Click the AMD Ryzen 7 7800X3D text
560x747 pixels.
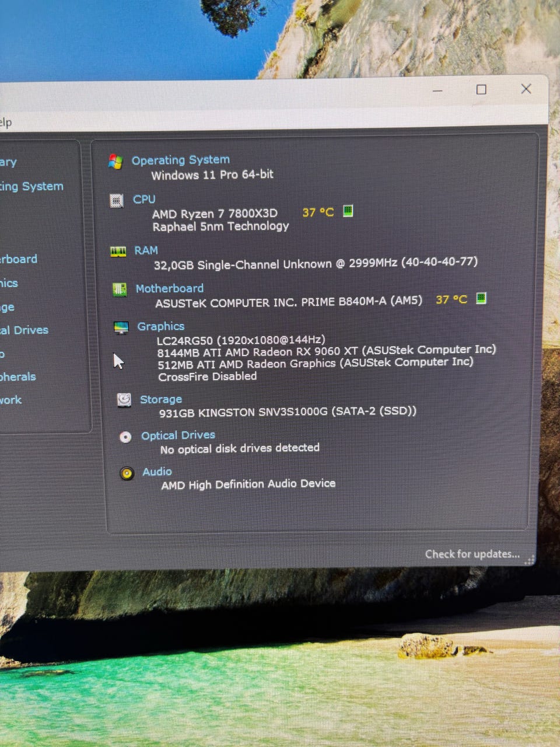(215, 213)
